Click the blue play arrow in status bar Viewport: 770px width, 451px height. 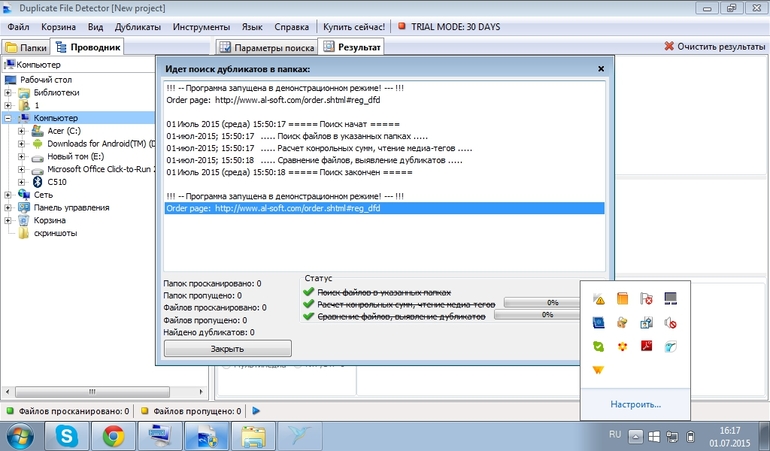click(x=256, y=411)
